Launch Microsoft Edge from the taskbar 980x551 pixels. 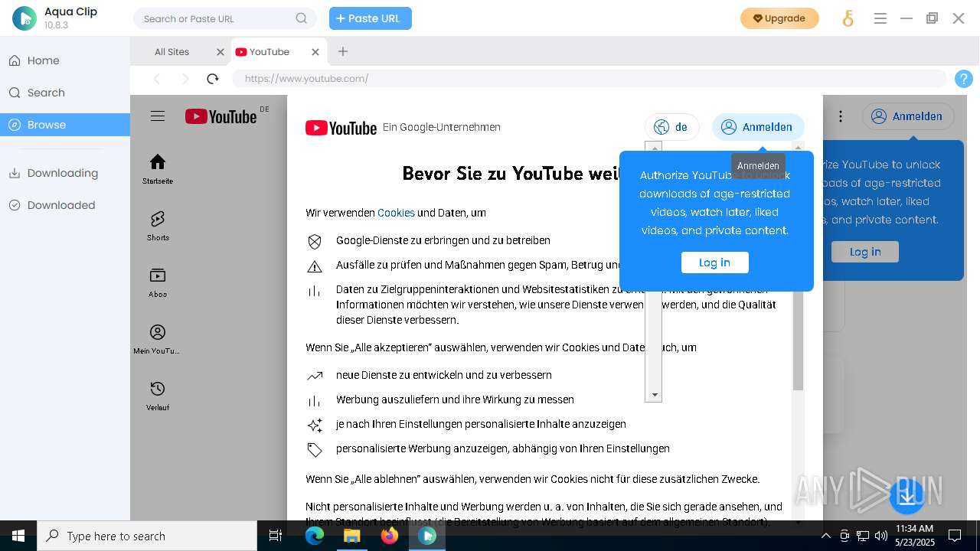pyautogui.click(x=315, y=536)
